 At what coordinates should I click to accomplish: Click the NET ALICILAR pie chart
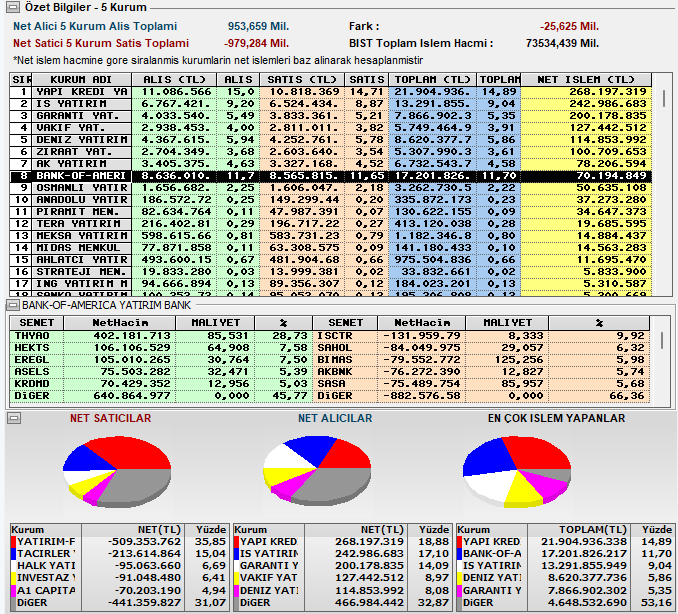317,470
